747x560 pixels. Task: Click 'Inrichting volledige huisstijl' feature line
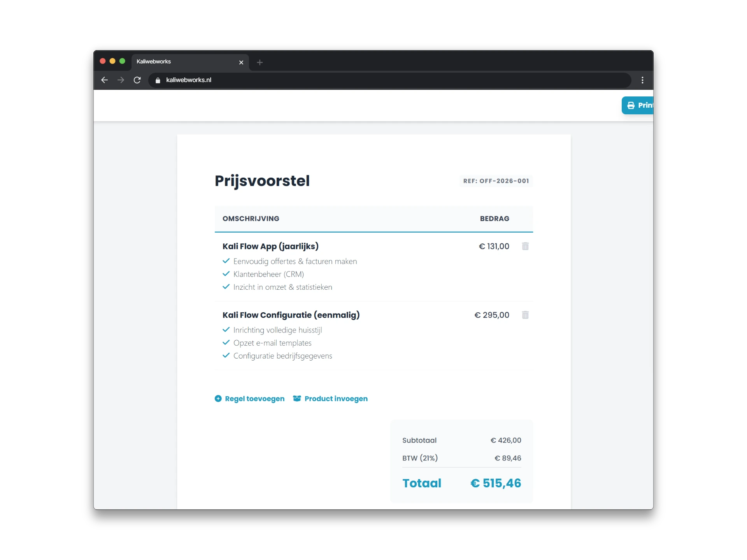(277, 330)
